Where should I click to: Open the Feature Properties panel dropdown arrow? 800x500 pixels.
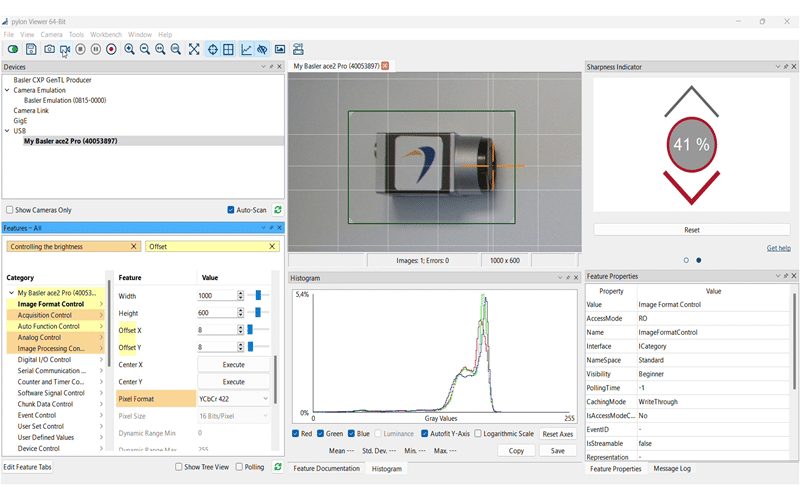click(x=778, y=276)
